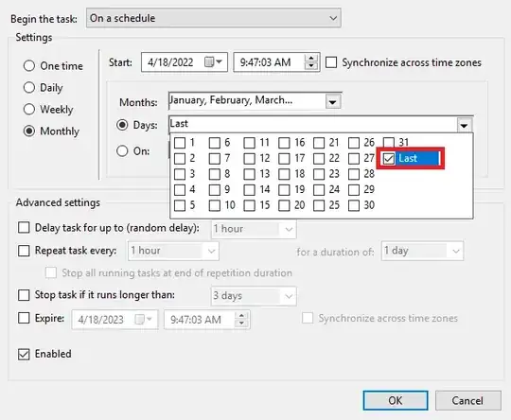Dismiss the dialog with Cancel
Image resolution: width=511 pixels, height=420 pixels.
[468, 400]
